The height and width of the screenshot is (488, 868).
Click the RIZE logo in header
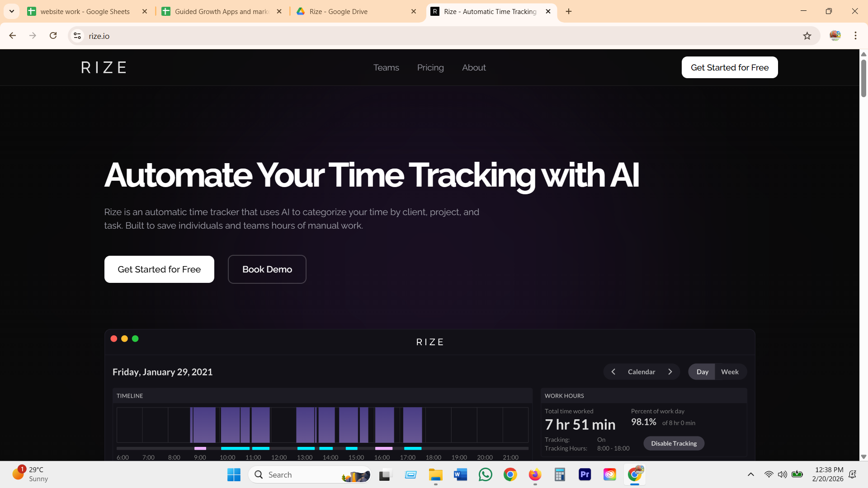104,67
